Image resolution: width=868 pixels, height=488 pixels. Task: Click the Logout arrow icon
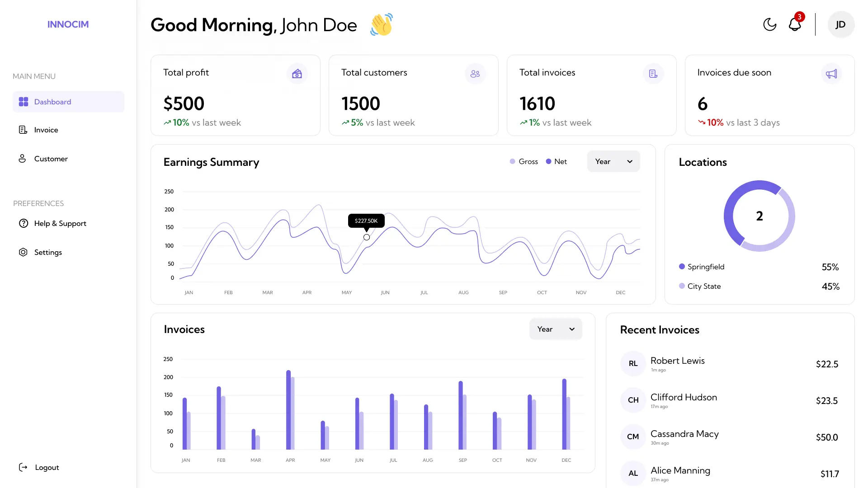(x=23, y=467)
